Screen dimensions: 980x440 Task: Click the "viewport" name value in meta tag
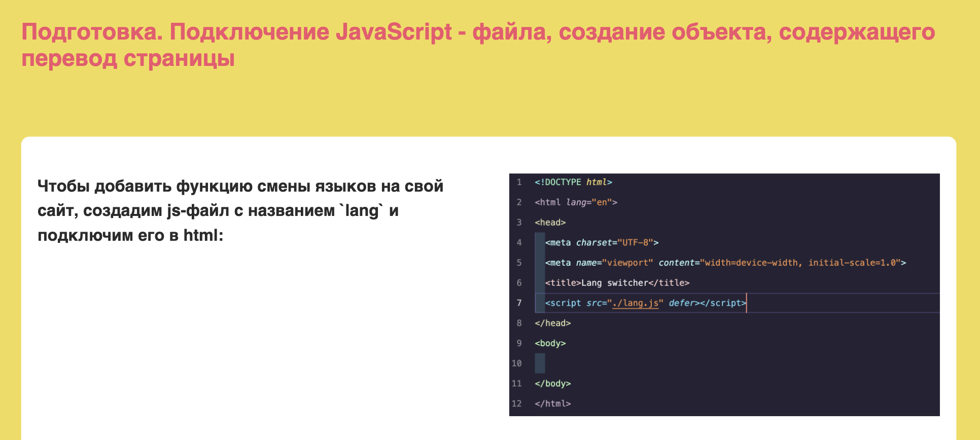tap(627, 263)
